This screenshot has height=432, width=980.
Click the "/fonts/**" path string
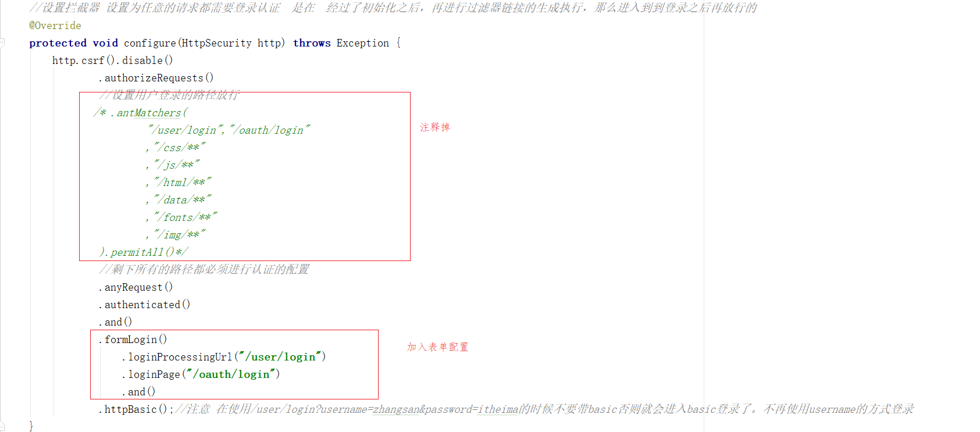[186, 217]
